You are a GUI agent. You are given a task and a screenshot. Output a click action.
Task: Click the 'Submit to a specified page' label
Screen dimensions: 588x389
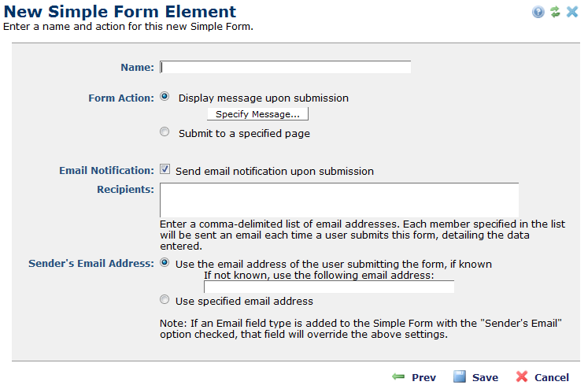click(244, 134)
